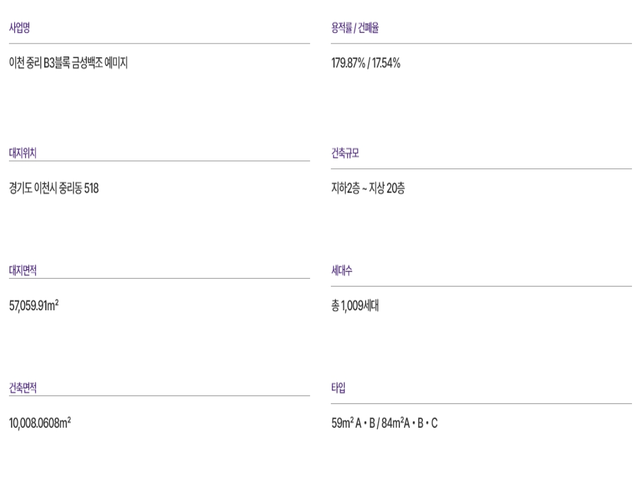This screenshot has width=640, height=480.
Task: Select the 지하2층 ~ 지상 20층 text
Action: tap(368, 187)
